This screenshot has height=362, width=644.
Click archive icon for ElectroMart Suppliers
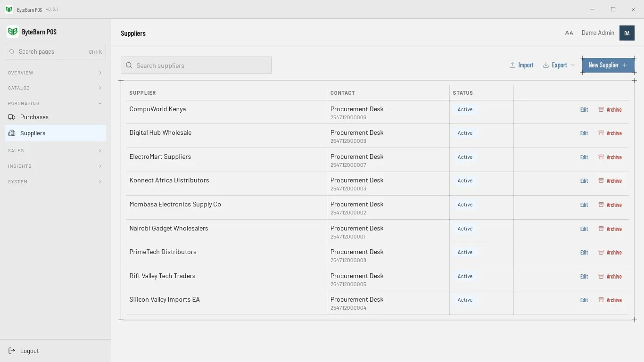(601, 157)
